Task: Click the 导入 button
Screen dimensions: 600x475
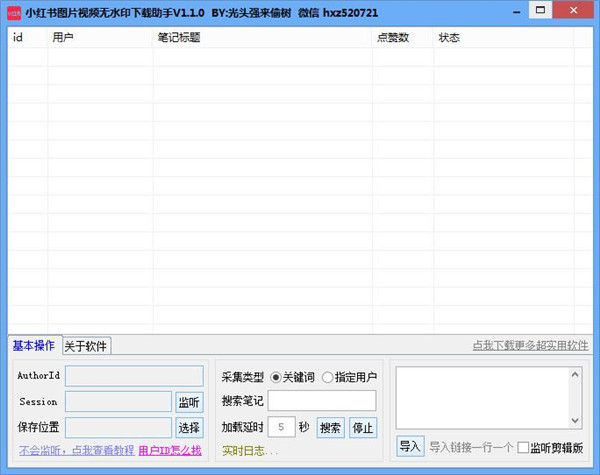Action: pos(410,446)
